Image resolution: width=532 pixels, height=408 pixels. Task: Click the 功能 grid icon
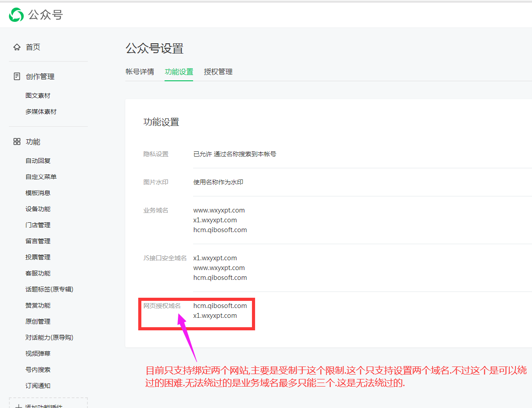pos(17,142)
